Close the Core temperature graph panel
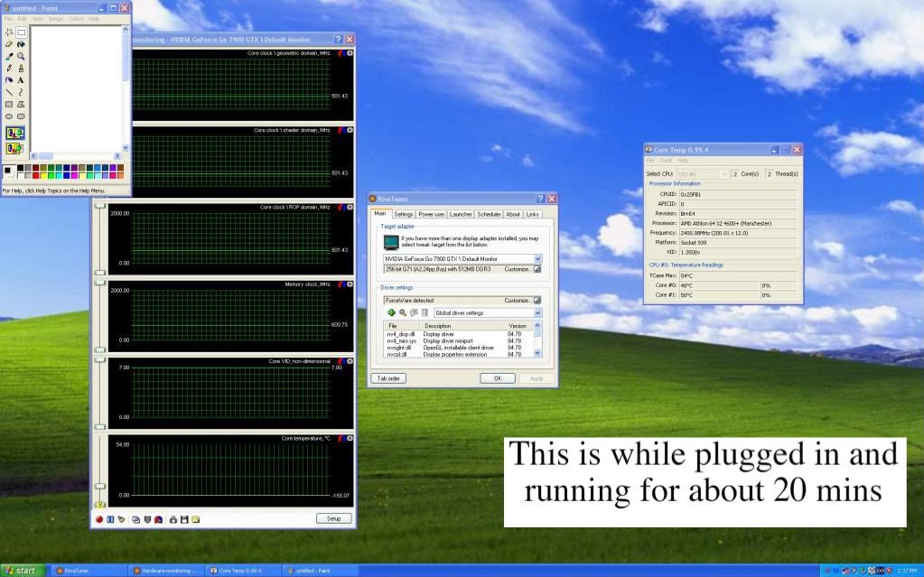 350,438
